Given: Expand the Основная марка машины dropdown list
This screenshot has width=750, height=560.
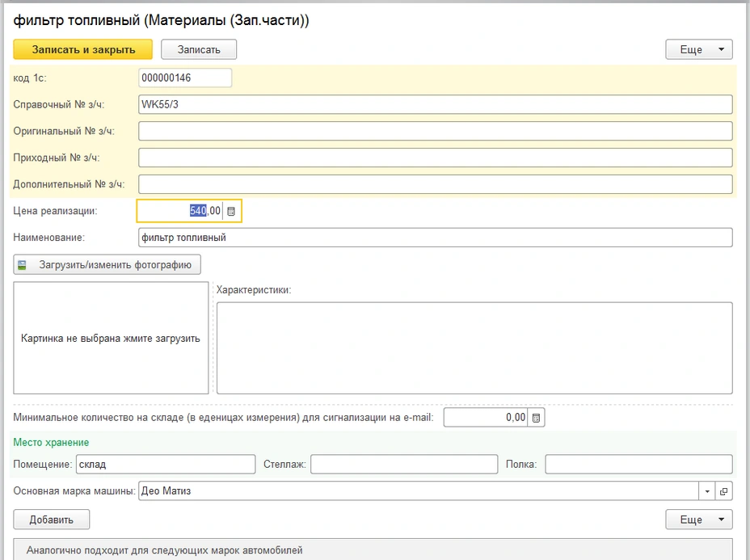Looking at the screenshot, I should (707, 491).
